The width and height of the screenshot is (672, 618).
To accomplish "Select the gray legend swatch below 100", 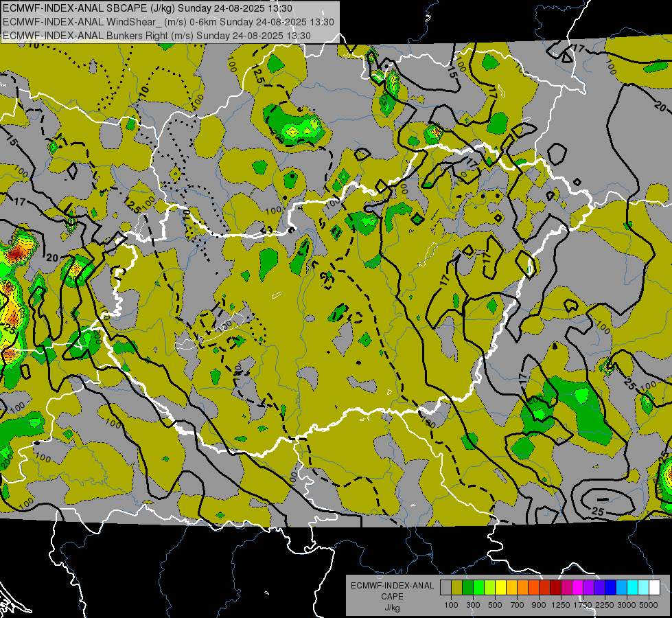I will pos(445,587).
